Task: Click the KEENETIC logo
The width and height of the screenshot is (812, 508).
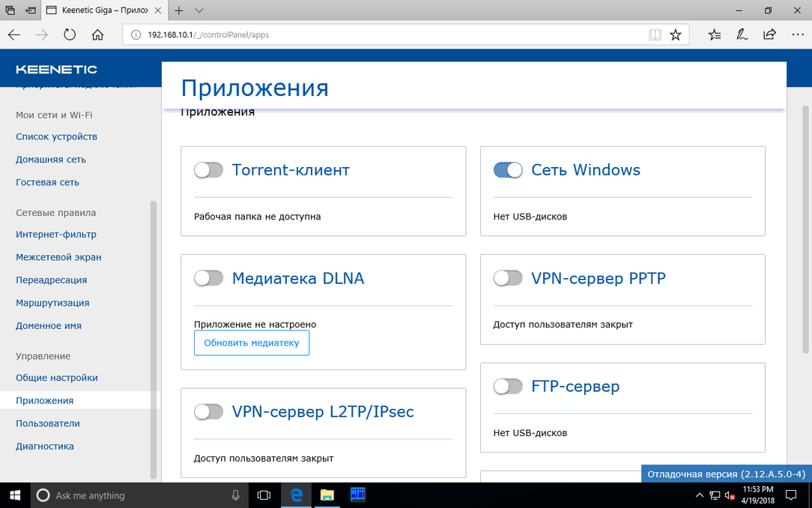Action: point(56,70)
